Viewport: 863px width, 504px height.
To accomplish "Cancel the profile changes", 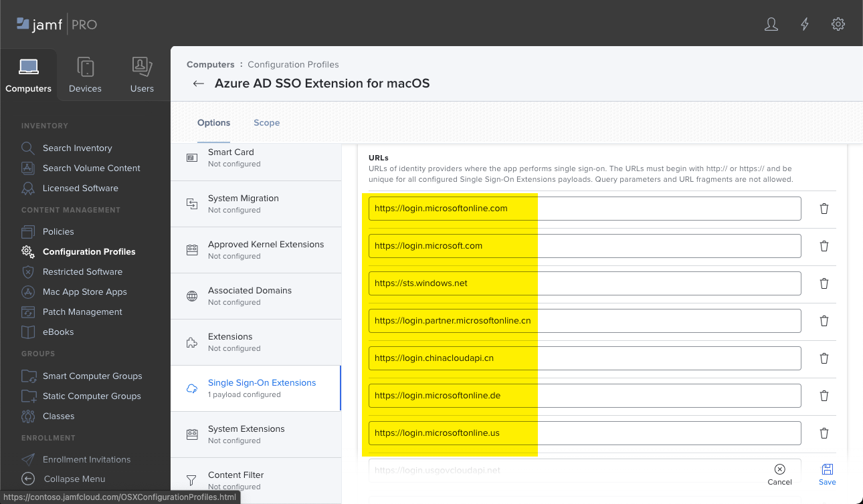I will tap(779, 474).
